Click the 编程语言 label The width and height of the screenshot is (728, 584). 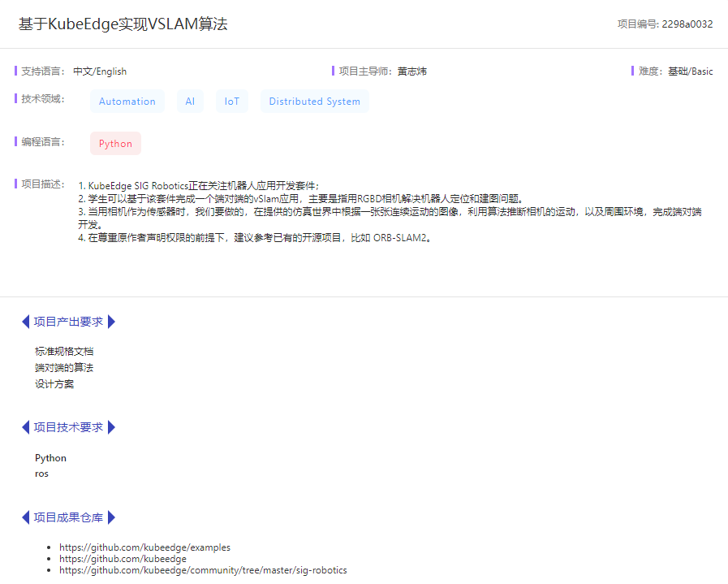(x=43, y=141)
